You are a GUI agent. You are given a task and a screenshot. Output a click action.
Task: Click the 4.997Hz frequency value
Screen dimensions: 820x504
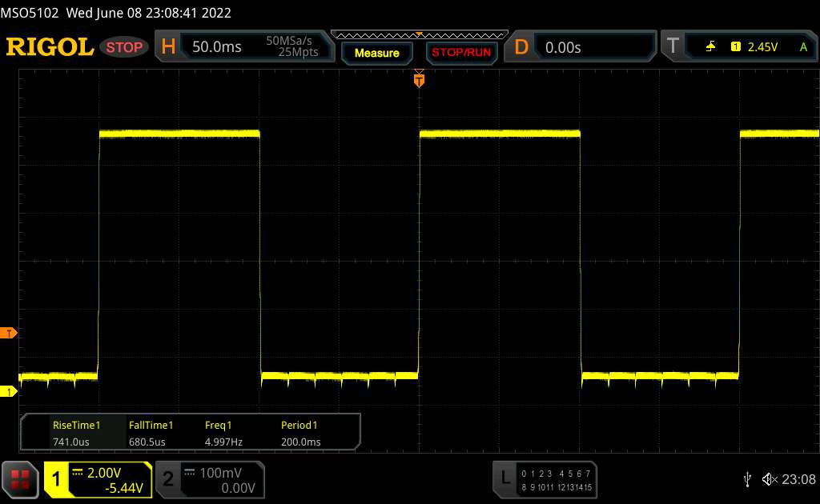[x=223, y=442]
